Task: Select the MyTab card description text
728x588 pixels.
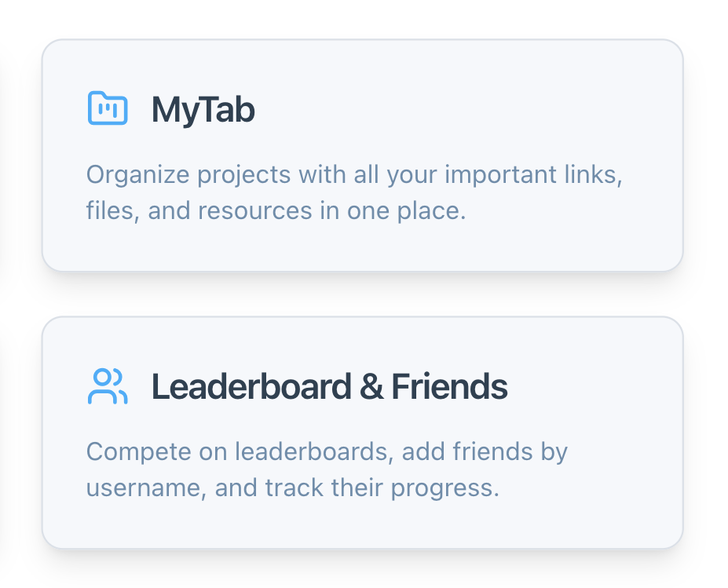Action: click(x=353, y=192)
